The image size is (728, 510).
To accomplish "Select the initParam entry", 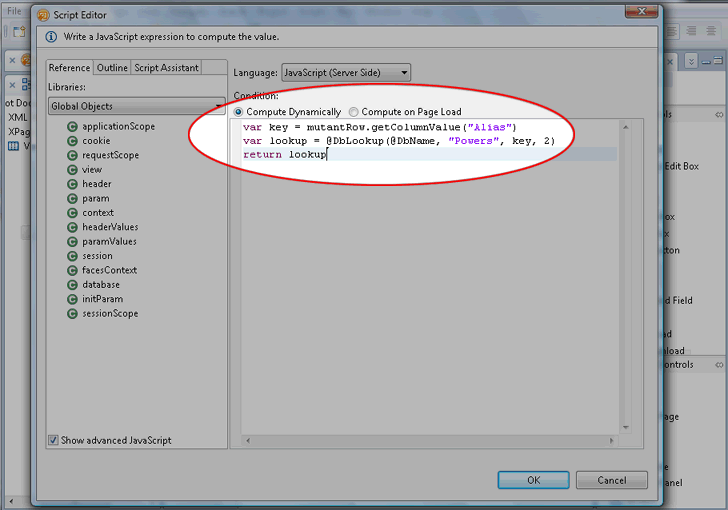I will point(103,299).
